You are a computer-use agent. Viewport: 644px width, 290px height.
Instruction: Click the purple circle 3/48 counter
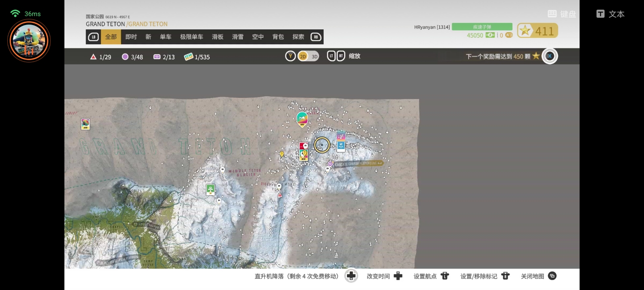(132, 57)
